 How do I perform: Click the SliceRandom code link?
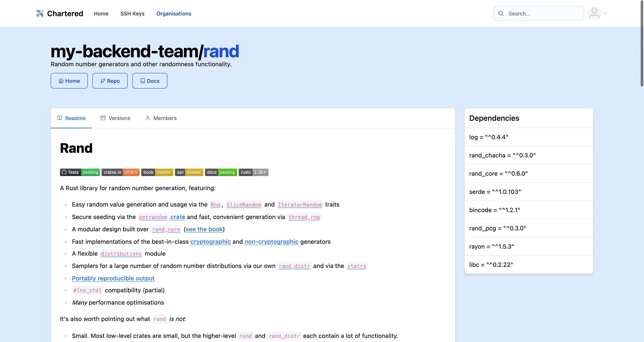pos(244,205)
